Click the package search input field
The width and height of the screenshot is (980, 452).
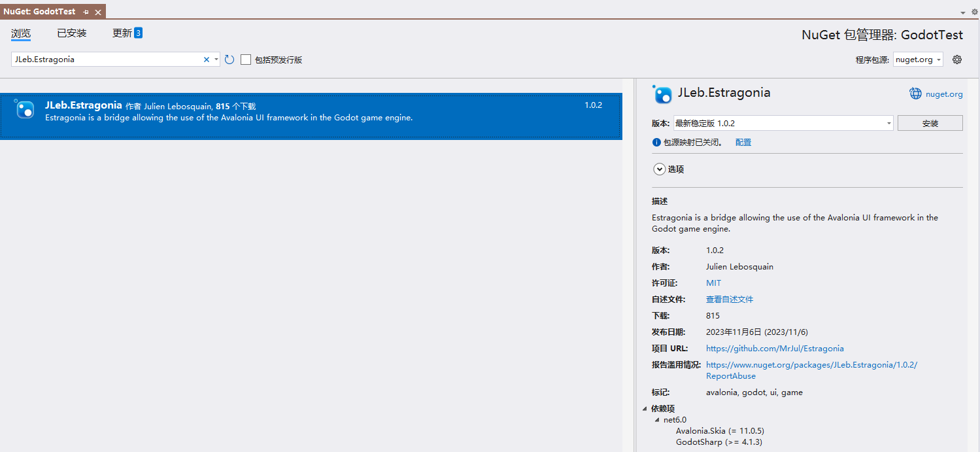(107, 60)
